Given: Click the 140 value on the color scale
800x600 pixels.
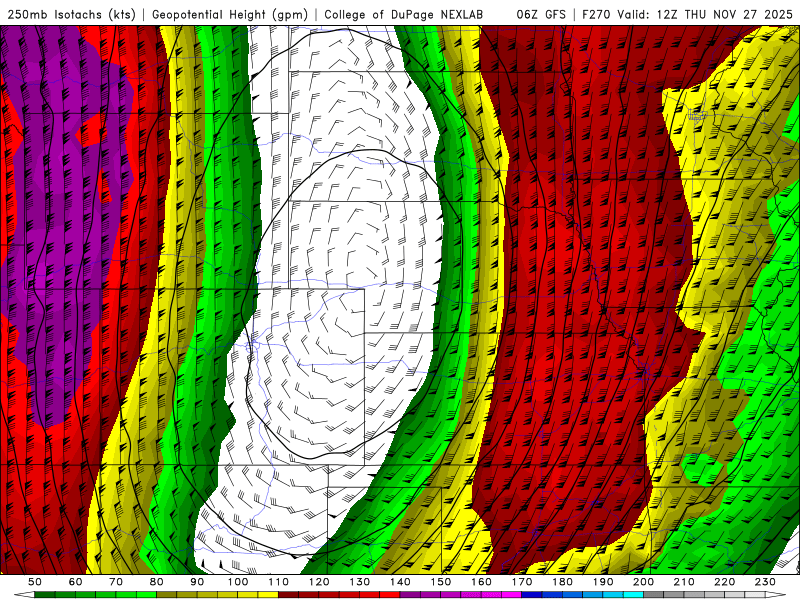Looking at the screenshot, I should click(400, 582).
